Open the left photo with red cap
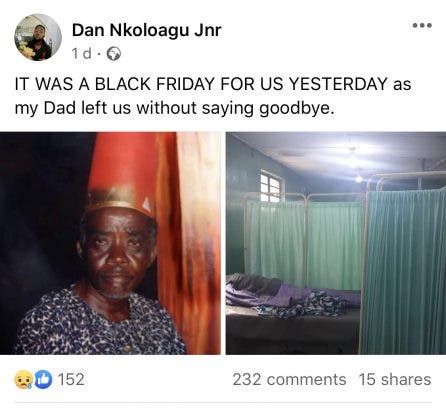The width and height of the screenshot is (446, 410). 110,243
